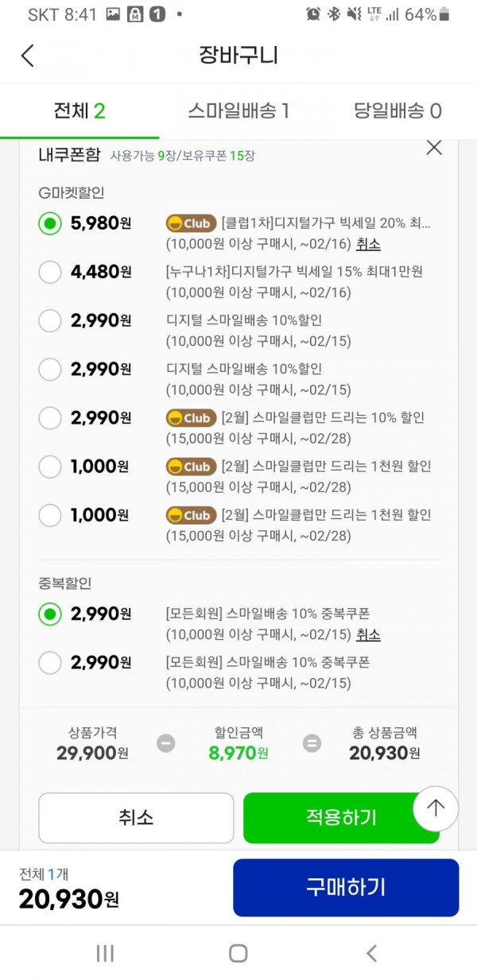
Task: Open Android recent apps button
Action: (105, 953)
